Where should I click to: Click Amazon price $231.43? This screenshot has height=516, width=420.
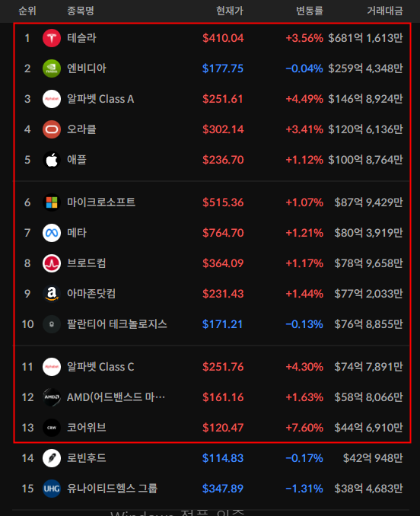pyautogui.click(x=223, y=294)
